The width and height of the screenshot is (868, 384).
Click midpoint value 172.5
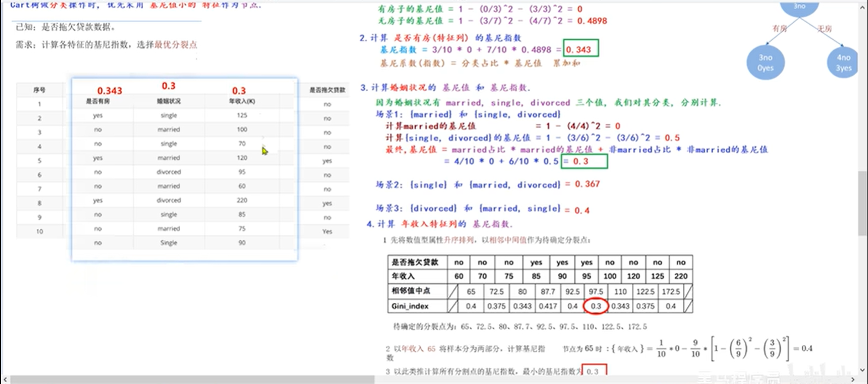coord(671,291)
